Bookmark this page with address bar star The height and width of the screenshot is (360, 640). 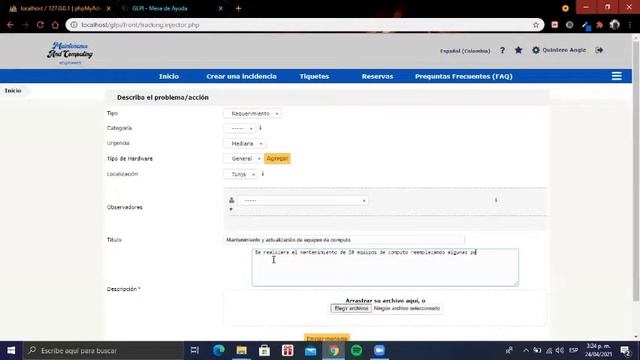536,25
